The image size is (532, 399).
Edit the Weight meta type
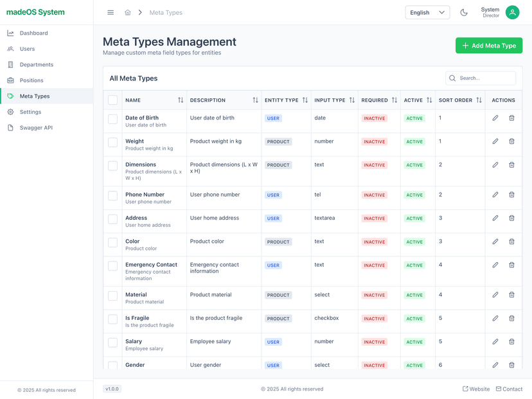point(495,141)
